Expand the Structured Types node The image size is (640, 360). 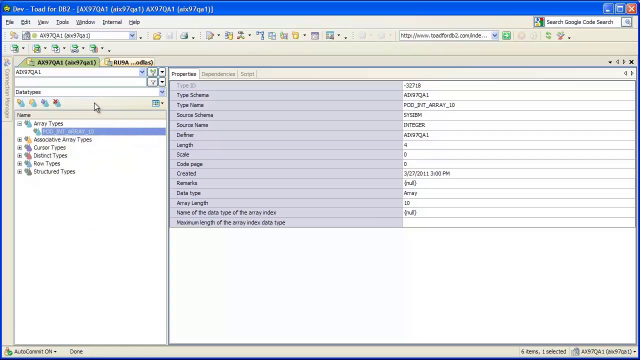click(x=20, y=172)
